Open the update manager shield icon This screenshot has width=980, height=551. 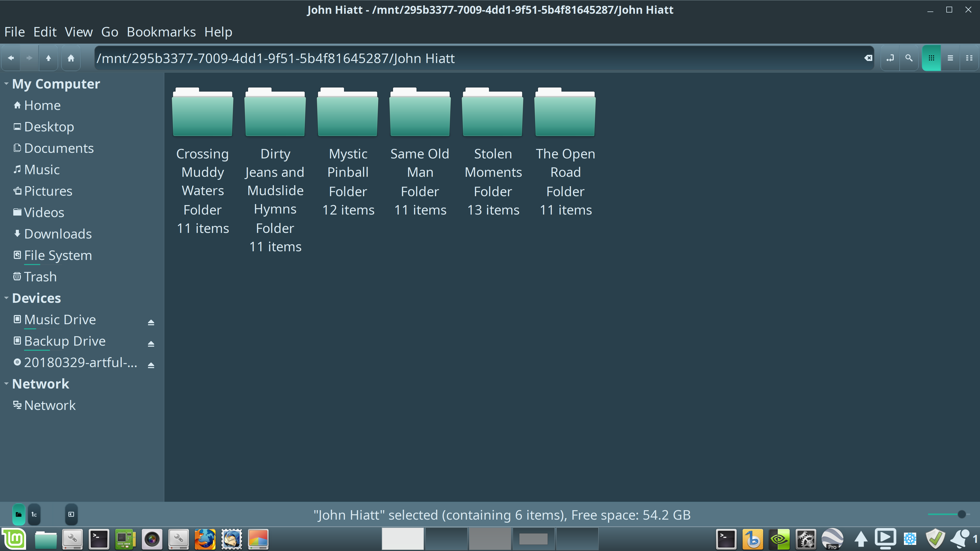[936, 539]
